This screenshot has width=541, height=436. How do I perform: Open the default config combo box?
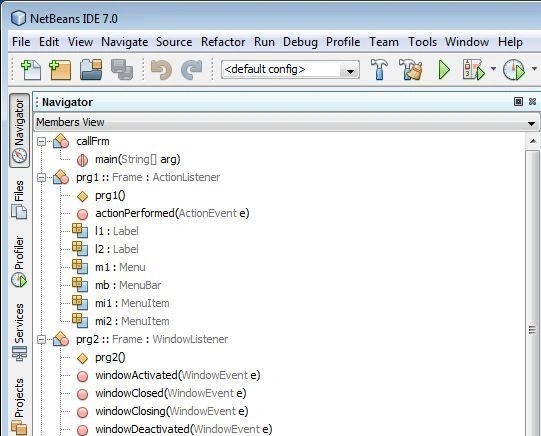tap(290, 70)
